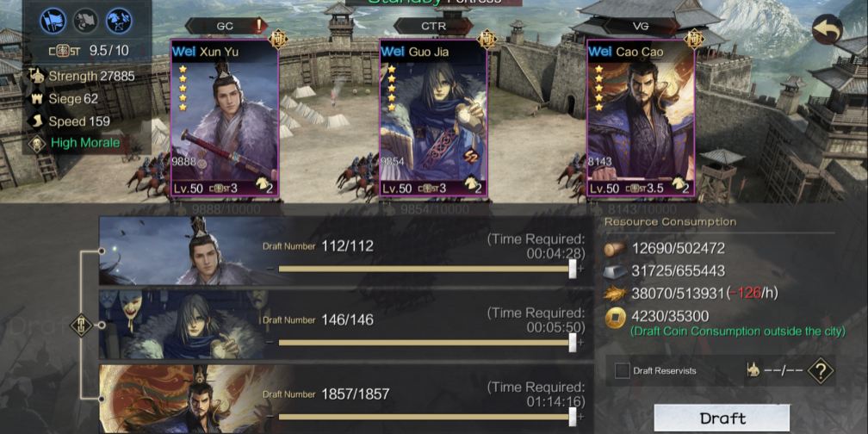Increase Cao Cao draft number with plus
Viewport: 868px width, 434px height.
coord(580,417)
